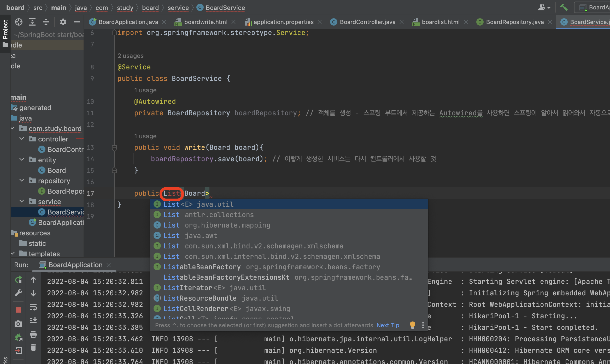Open the completion popup more options menu
The image size is (610, 364).
(x=423, y=325)
